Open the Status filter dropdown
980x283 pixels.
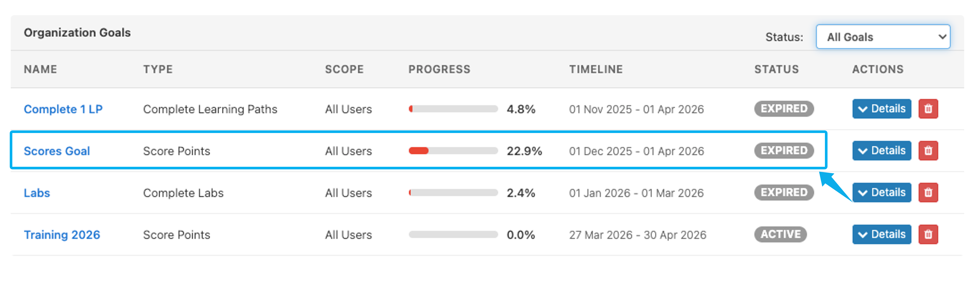[x=883, y=37]
